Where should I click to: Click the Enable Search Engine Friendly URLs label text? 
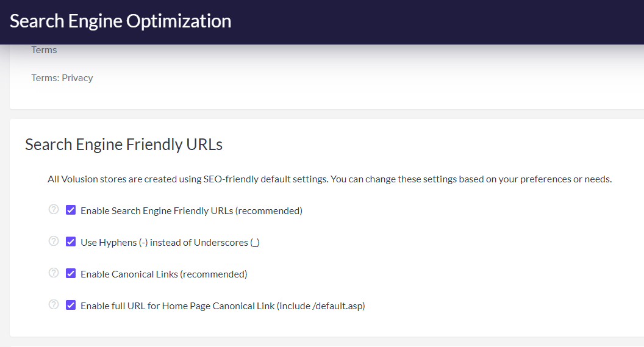pos(191,211)
